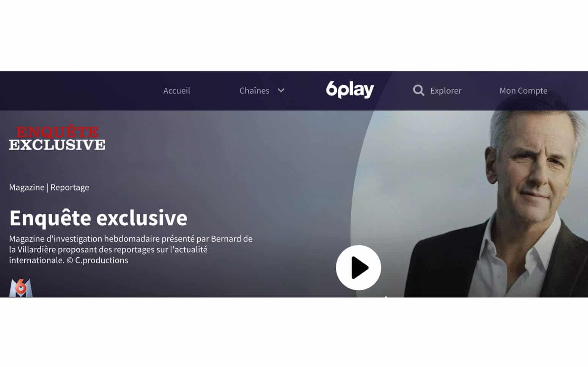Image resolution: width=588 pixels, height=367 pixels.
Task: Open the Explorer search section
Action: coord(446,90)
